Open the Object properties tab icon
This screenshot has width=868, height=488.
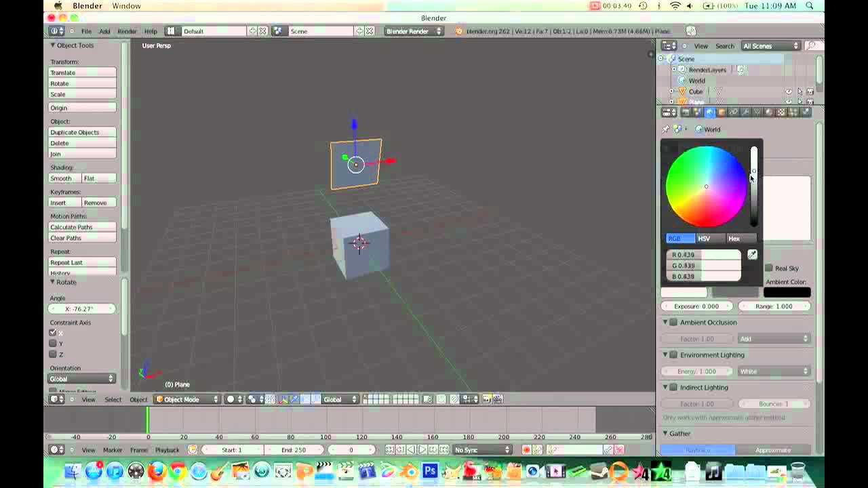coord(722,113)
